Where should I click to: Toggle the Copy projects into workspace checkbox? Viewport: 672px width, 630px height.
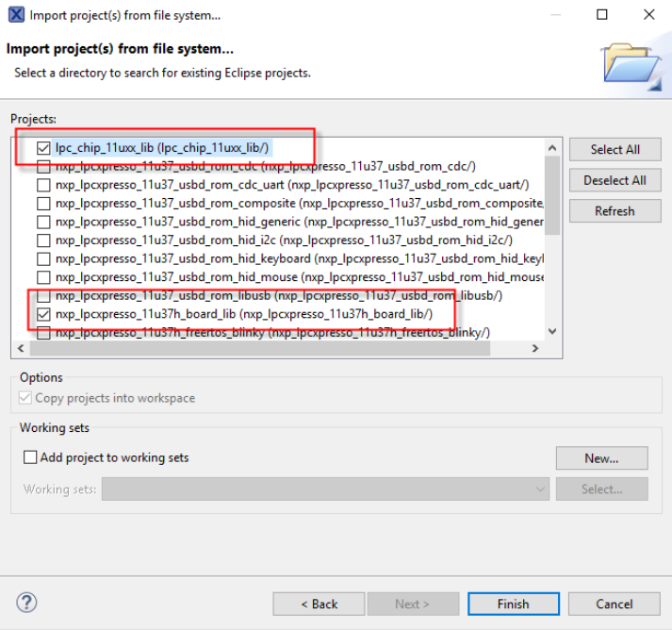(25, 398)
